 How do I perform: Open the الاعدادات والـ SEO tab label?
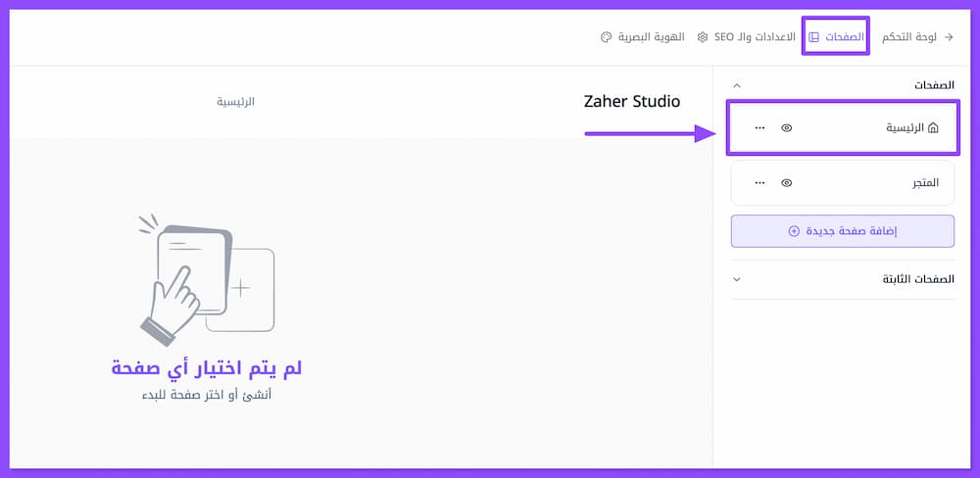[755, 37]
